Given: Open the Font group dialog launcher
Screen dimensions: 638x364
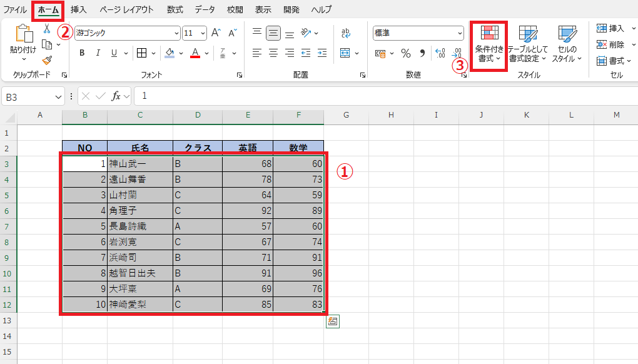Looking at the screenshot, I should [240, 75].
